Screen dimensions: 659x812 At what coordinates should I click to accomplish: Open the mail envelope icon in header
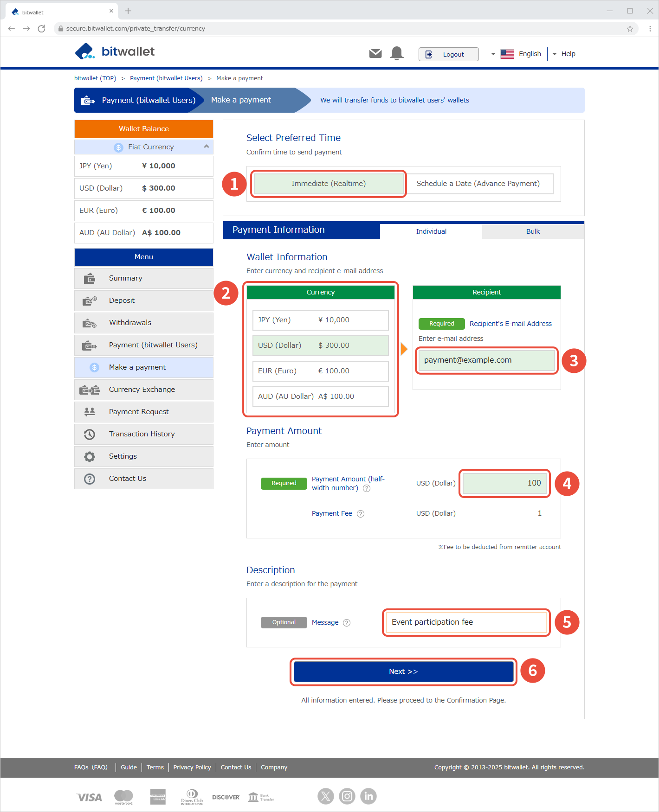tap(375, 54)
